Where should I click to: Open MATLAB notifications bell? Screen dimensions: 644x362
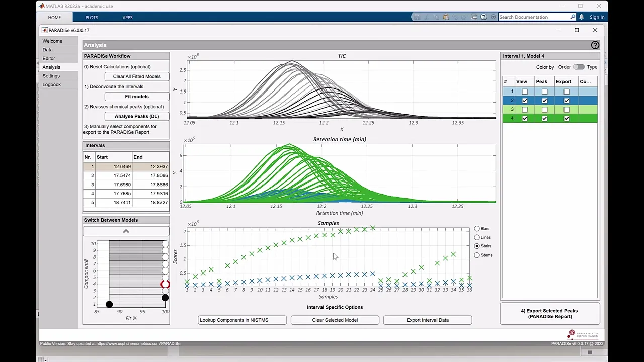tap(582, 17)
